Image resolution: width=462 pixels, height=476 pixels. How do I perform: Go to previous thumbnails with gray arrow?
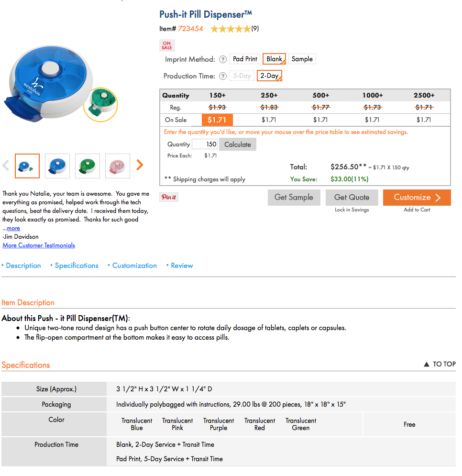pos(6,165)
